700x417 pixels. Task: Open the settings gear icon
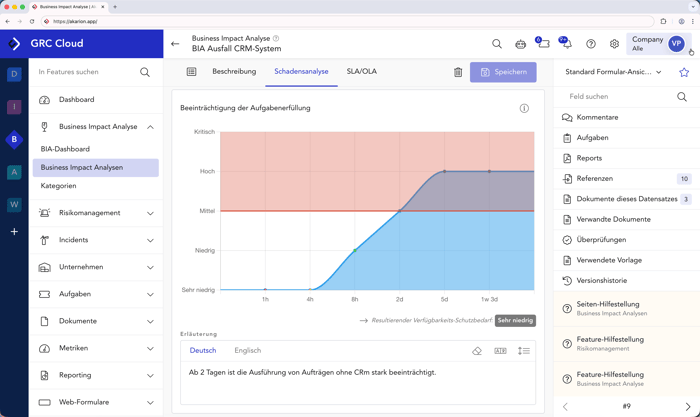[x=614, y=44]
